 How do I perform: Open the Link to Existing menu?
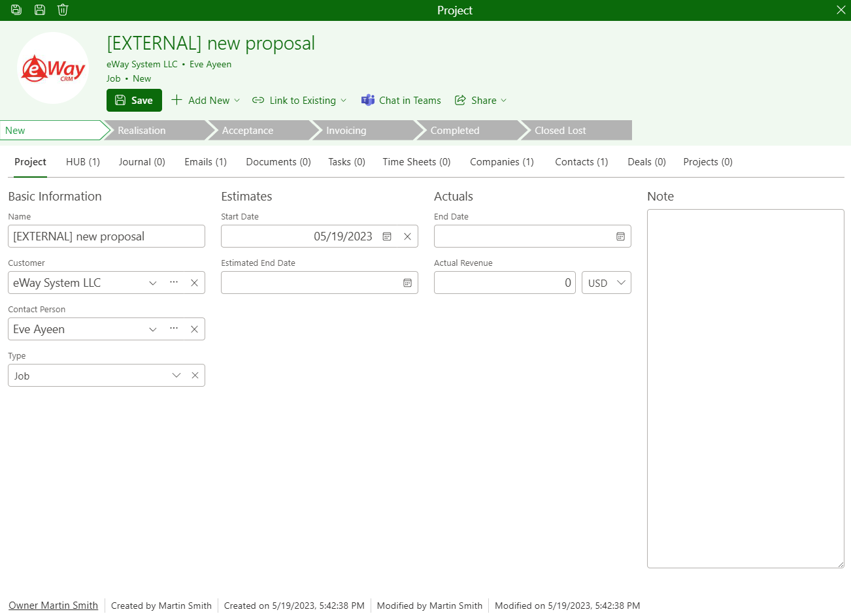(x=299, y=100)
